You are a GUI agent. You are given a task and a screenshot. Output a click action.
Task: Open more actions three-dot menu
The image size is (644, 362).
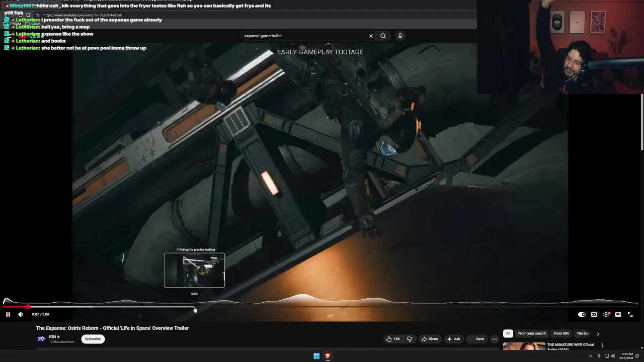pos(495,339)
